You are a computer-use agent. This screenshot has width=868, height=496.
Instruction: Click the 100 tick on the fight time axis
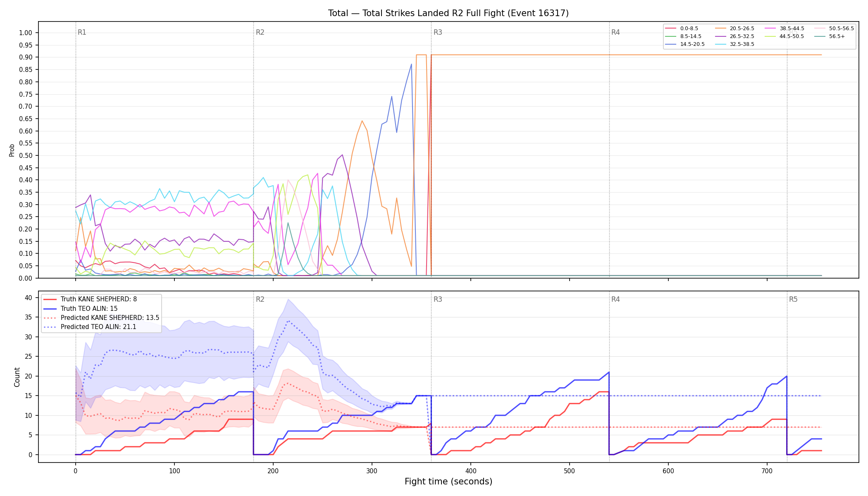tap(174, 471)
